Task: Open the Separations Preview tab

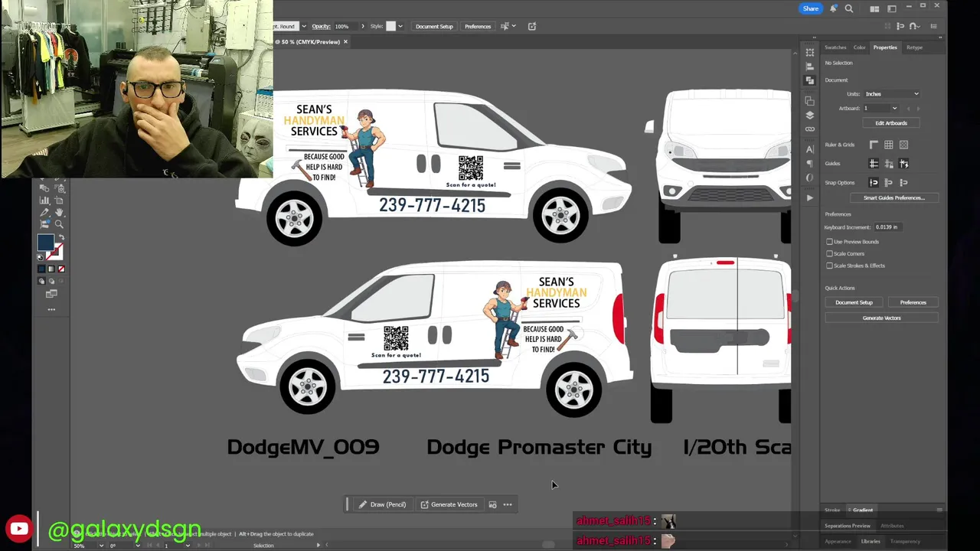Action: (848, 526)
